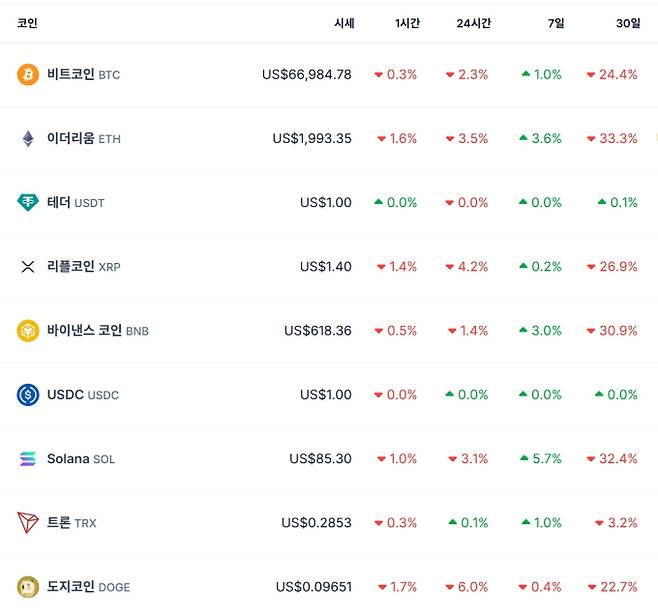Click the Solana price US$85.30
The image size is (658, 615).
(x=320, y=458)
